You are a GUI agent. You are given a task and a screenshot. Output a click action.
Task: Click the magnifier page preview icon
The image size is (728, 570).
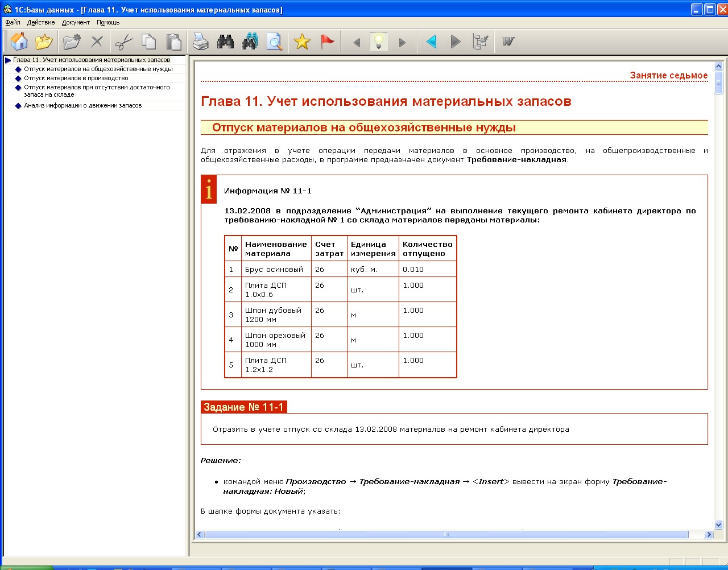coord(275,42)
